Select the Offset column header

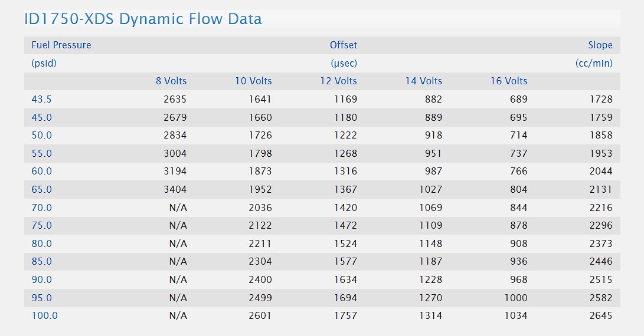click(343, 45)
